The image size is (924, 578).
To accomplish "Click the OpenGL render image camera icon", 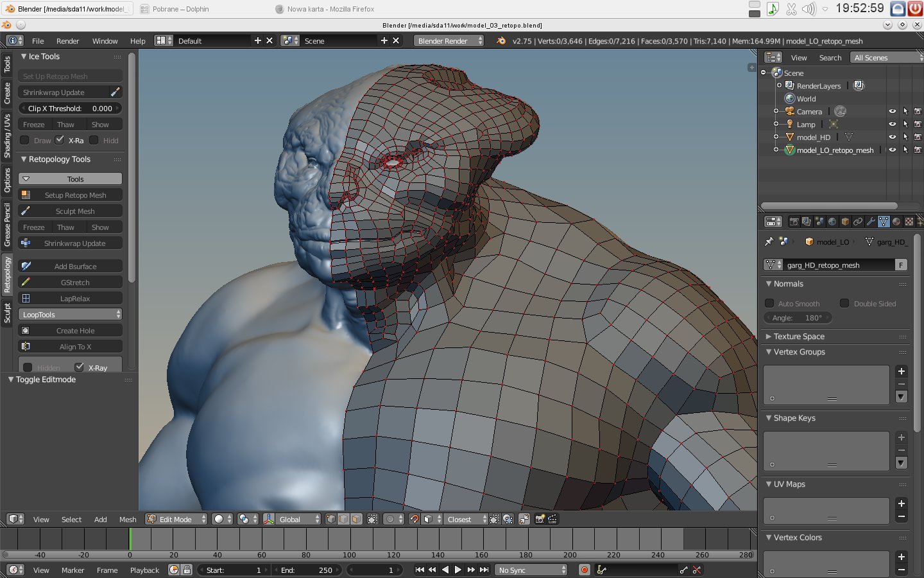I will click(x=540, y=519).
